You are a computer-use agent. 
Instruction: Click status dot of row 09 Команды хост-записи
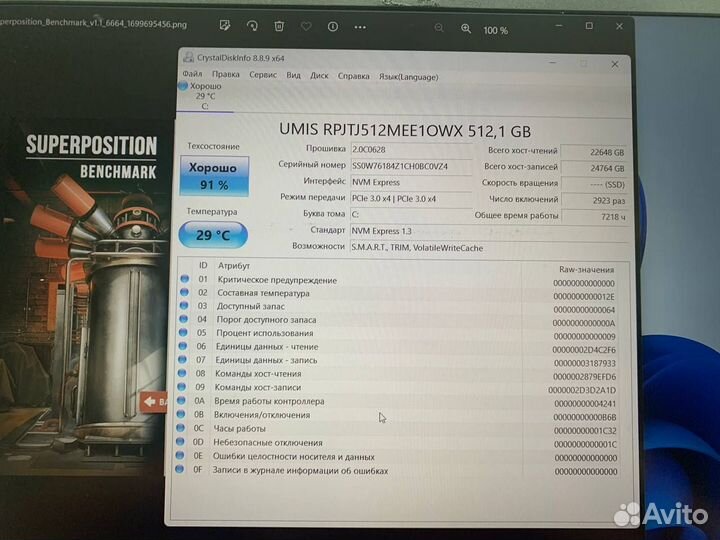pyautogui.click(x=181, y=387)
